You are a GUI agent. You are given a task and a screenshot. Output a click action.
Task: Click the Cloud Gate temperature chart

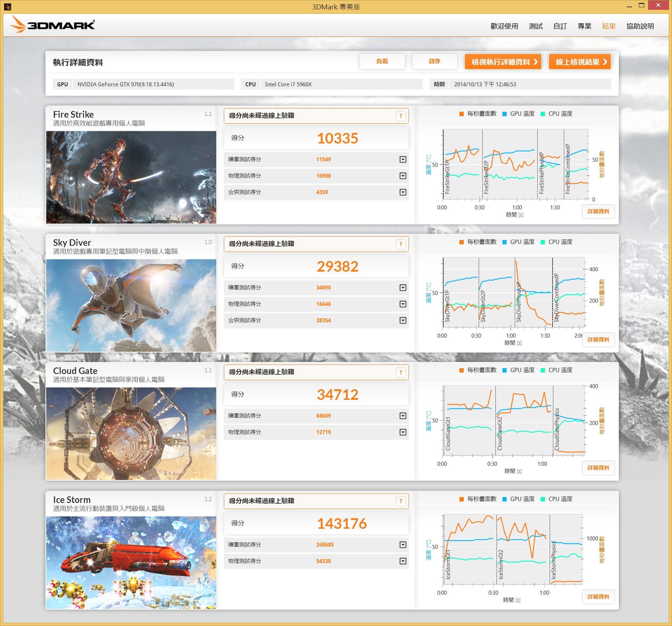click(513, 421)
